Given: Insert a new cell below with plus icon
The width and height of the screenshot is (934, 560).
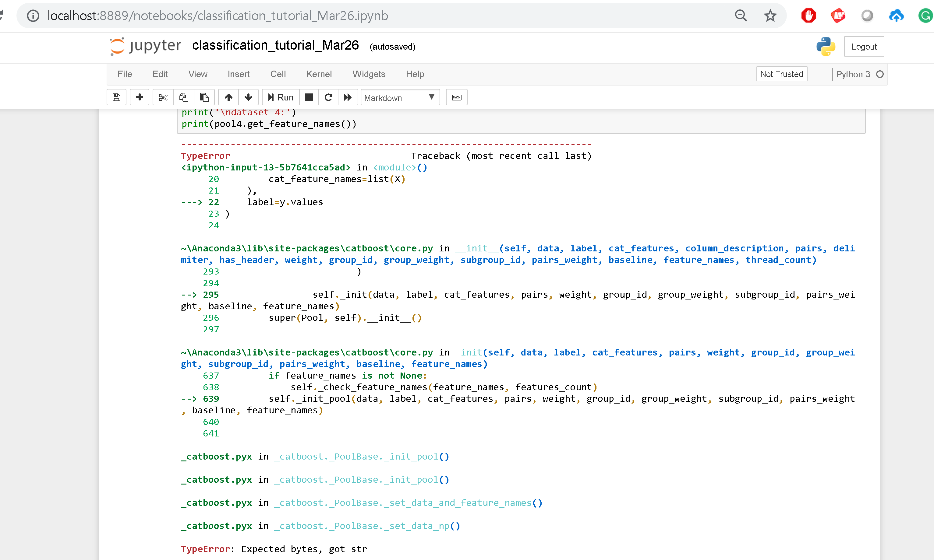Looking at the screenshot, I should pos(139,97).
